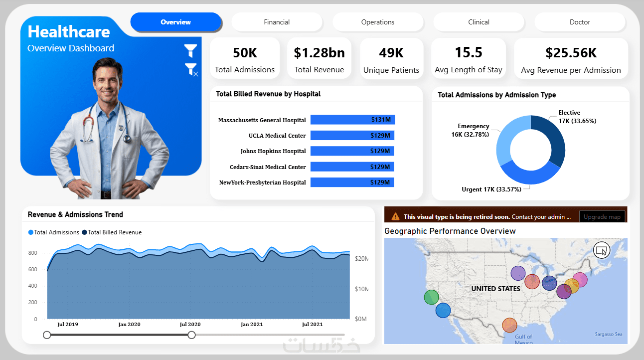Image resolution: width=644 pixels, height=360 pixels.
Task: Click the "Johns Hopkins Hospital" label
Action: [273, 151]
